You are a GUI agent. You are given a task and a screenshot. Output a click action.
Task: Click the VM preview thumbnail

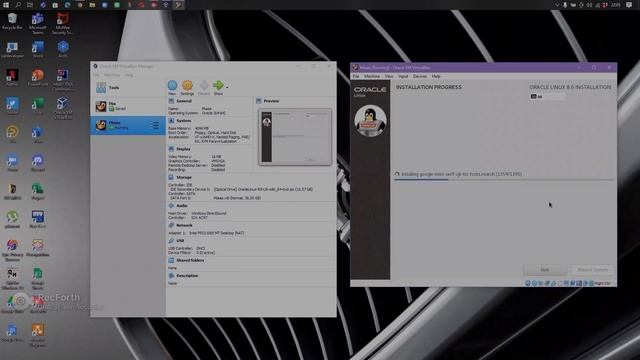[295, 137]
